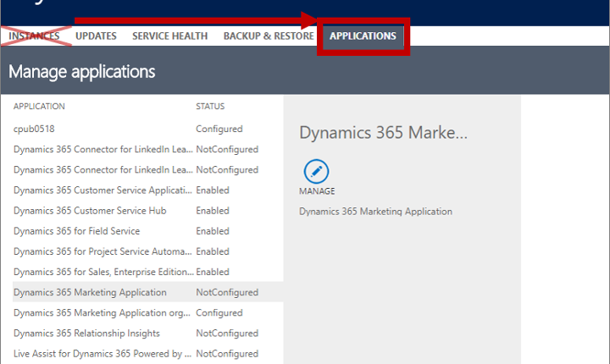Select Dynamics 365 Customer Service Hub
610x364 pixels.
[x=102, y=211]
